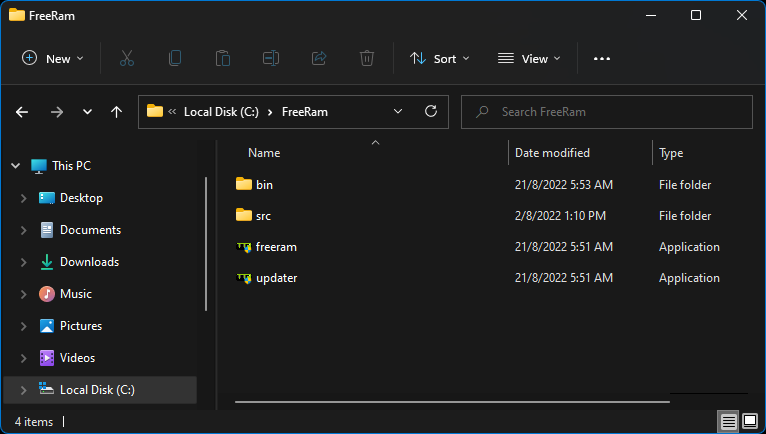766x434 pixels.
Task: Expand the Pictures tree node
Action: [23, 326]
